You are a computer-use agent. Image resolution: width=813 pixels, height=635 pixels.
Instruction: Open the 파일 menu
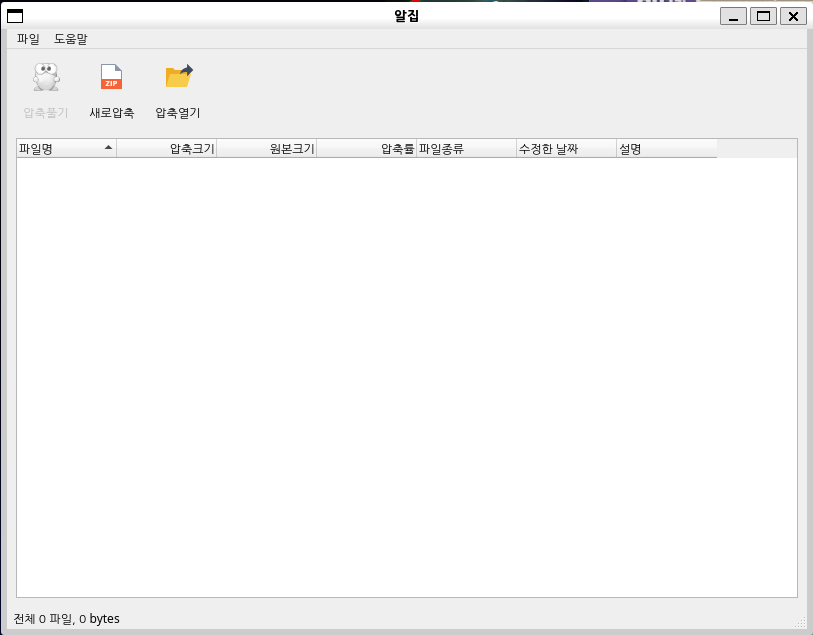coord(28,39)
